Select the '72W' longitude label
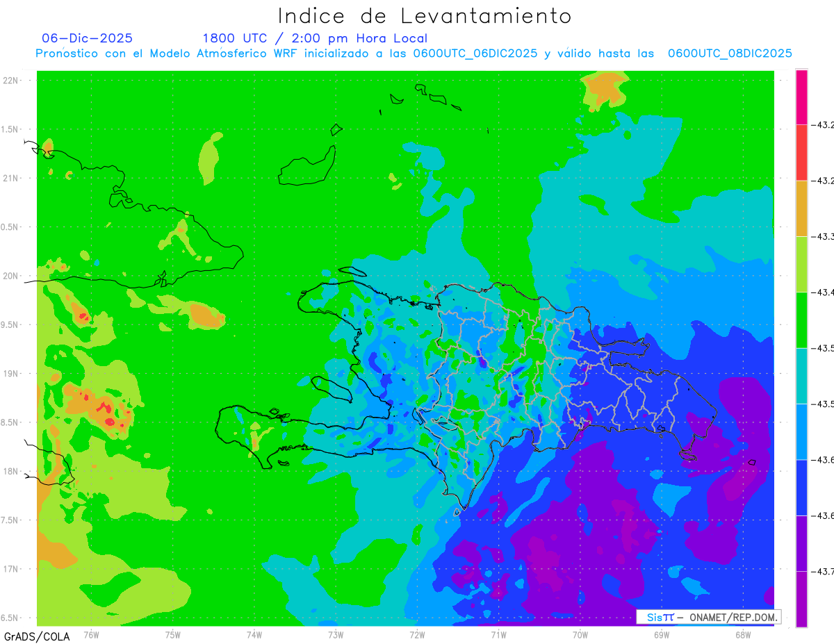The height and width of the screenshot is (644, 834). click(417, 634)
